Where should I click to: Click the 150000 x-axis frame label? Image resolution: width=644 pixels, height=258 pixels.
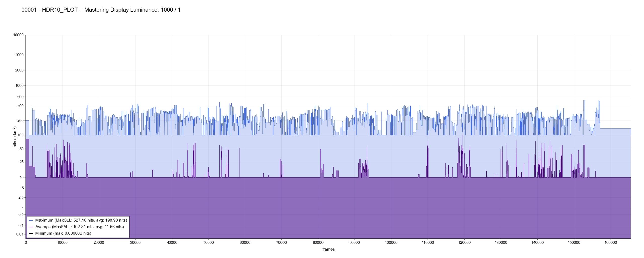pyautogui.click(x=574, y=243)
